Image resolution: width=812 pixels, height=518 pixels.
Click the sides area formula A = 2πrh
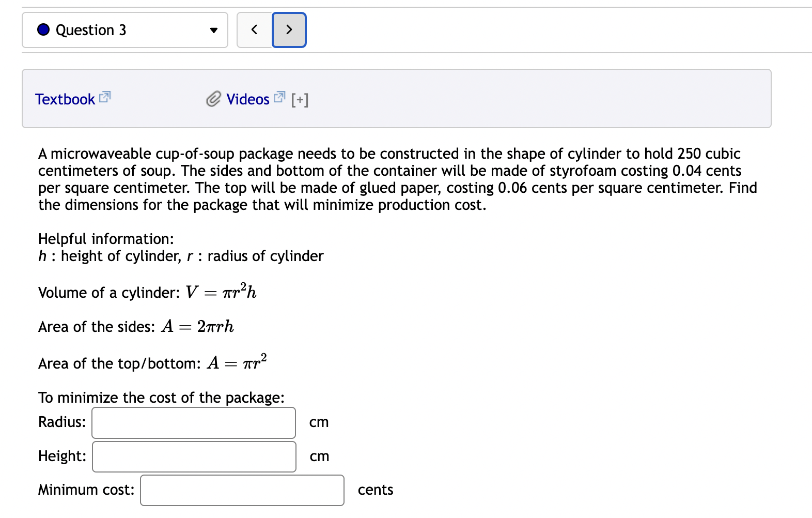pos(198,327)
